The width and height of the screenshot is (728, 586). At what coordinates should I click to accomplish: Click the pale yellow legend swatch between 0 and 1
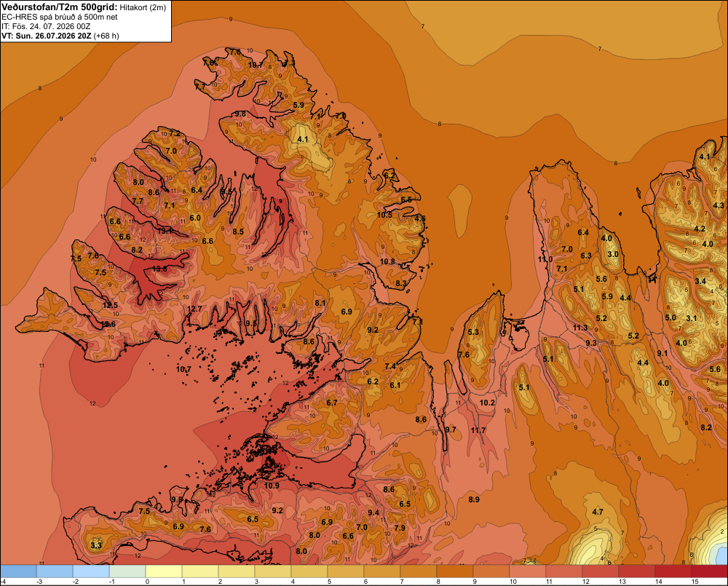coord(164,571)
